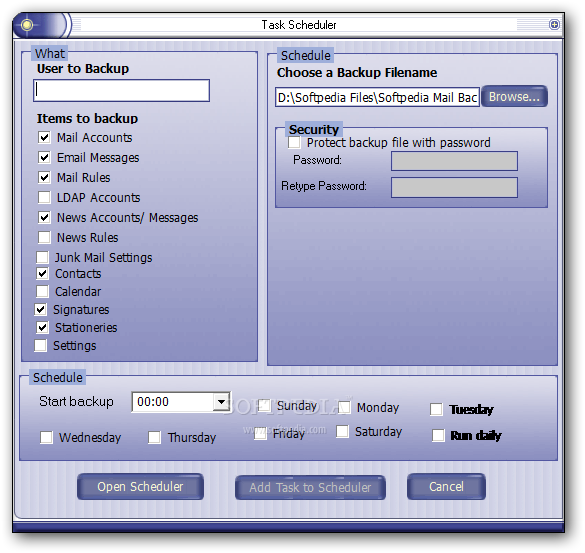Click the sun icon in title bar
The width and height of the screenshot is (585, 553).
coord(27,25)
